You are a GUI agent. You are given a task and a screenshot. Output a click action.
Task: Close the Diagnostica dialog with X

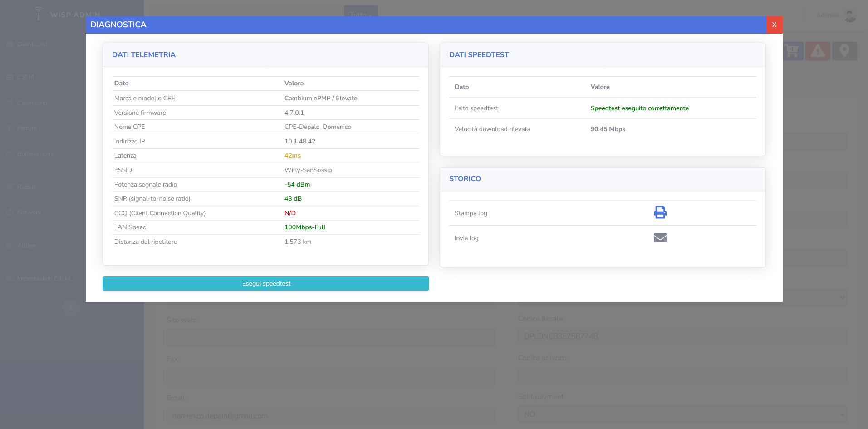coord(775,25)
